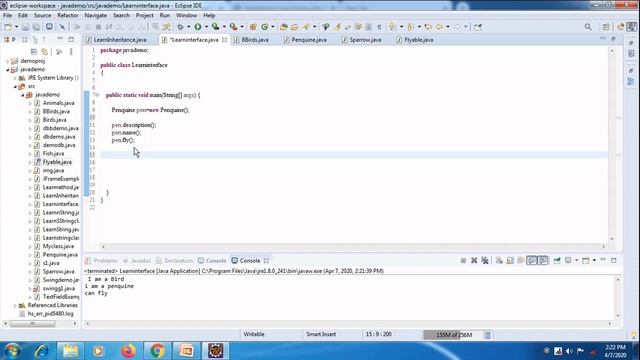Click the Open Perspective icon
The height and width of the screenshot is (360, 640).
click(606, 27)
